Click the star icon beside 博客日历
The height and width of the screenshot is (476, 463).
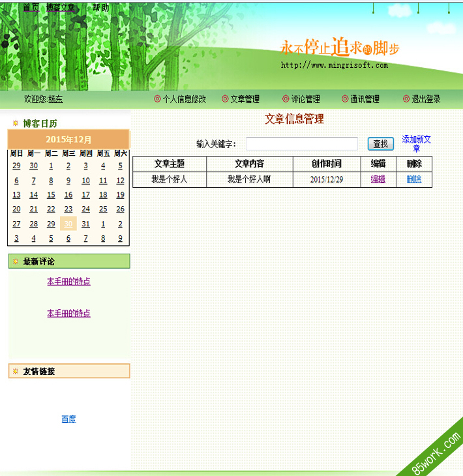16,123
